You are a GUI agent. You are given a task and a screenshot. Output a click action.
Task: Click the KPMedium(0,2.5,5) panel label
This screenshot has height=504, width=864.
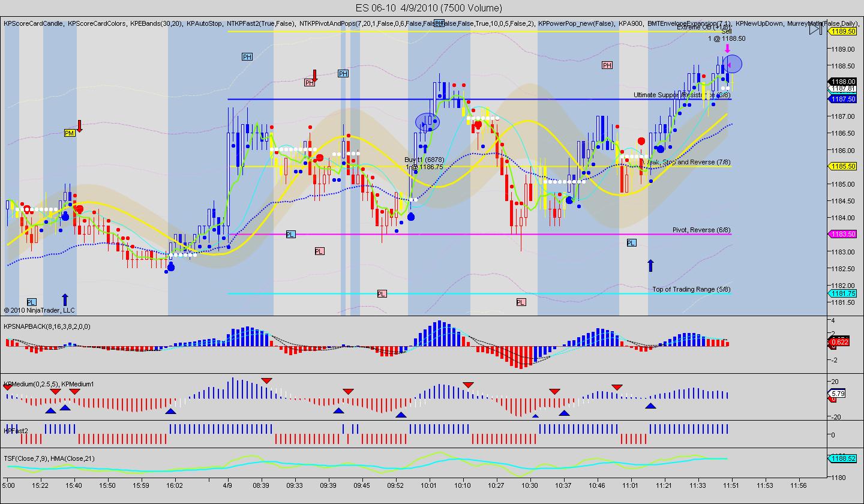(30, 384)
